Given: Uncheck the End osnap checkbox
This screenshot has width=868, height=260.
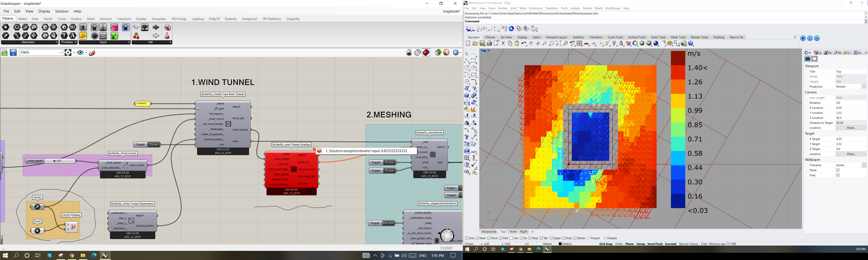Looking at the screenshot, I should pos(467,238).
